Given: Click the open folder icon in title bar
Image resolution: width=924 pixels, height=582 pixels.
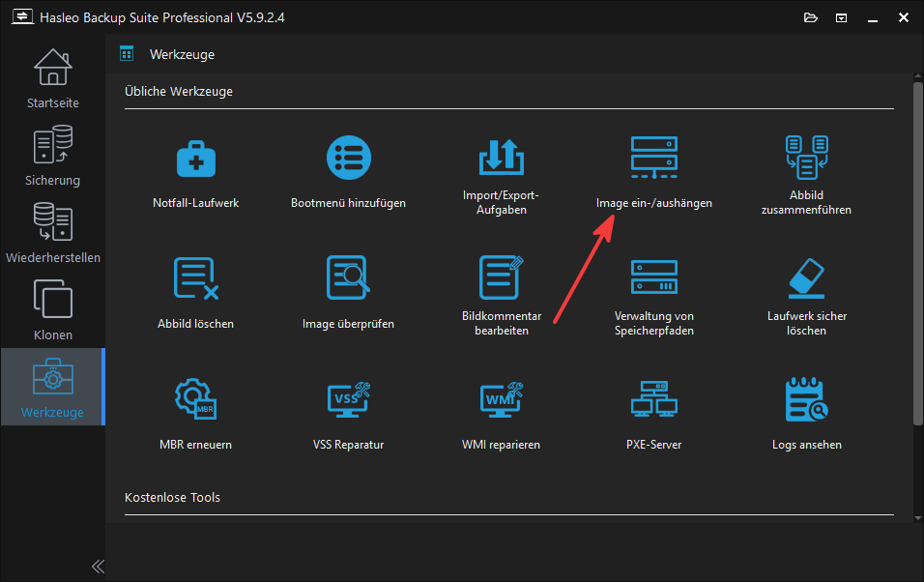Looking at the screenshot, I should 811,17.
